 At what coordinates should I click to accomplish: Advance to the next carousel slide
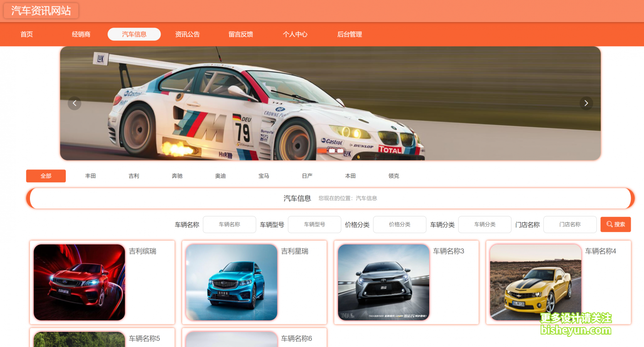point(586,103)
